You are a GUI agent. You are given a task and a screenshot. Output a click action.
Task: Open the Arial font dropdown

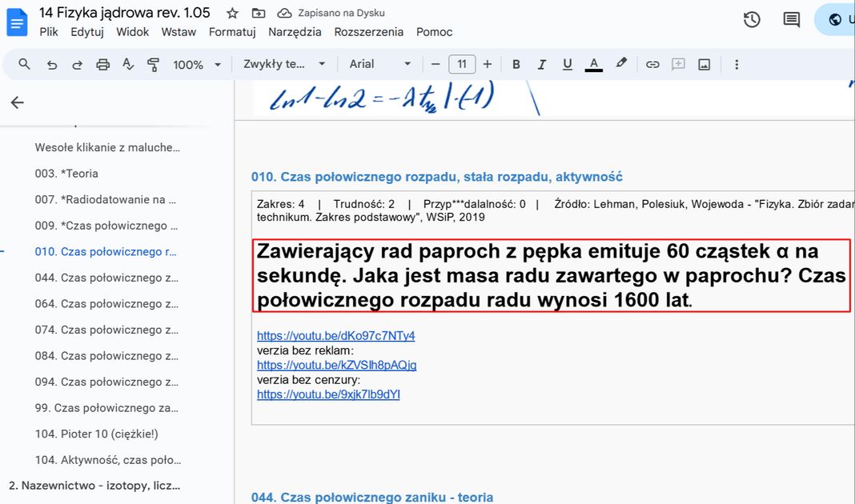pos(380,65)
